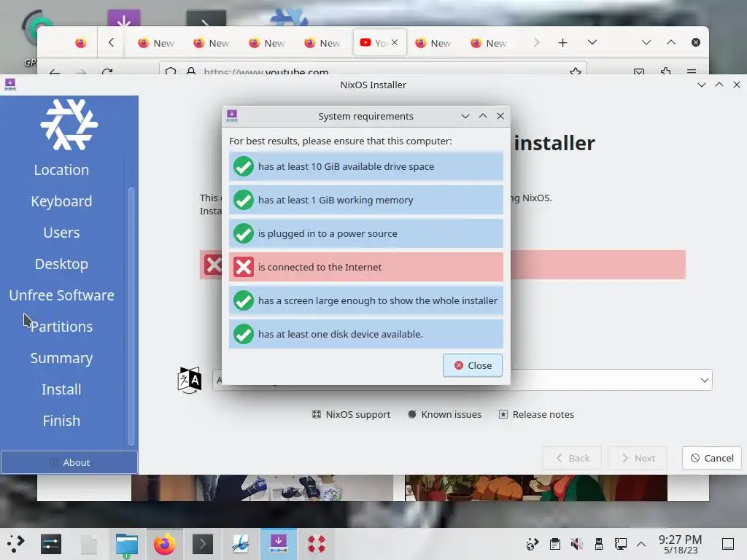747x560 pixels.
Task: Click the right tab-scroll arrow in Firefox
Action: coord(536,42)
